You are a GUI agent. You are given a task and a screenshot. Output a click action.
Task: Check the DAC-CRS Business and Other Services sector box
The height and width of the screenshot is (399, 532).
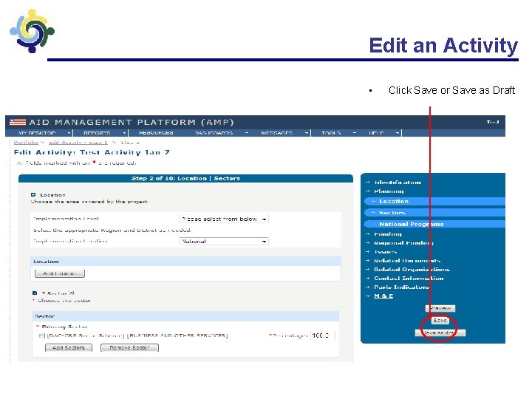41,336
